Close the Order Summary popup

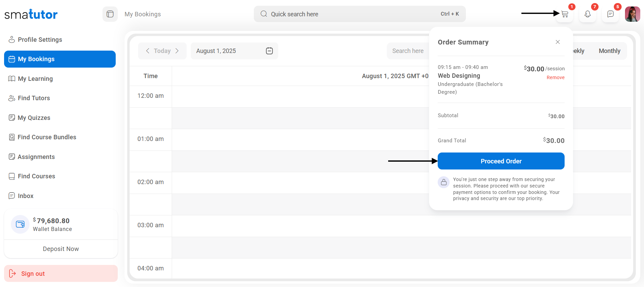click(557, 42)
